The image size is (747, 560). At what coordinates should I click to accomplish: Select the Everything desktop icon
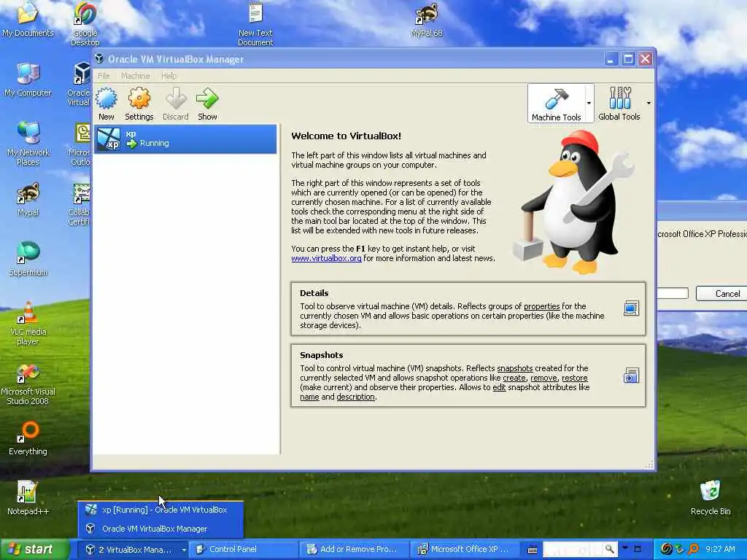coord(28,438)
